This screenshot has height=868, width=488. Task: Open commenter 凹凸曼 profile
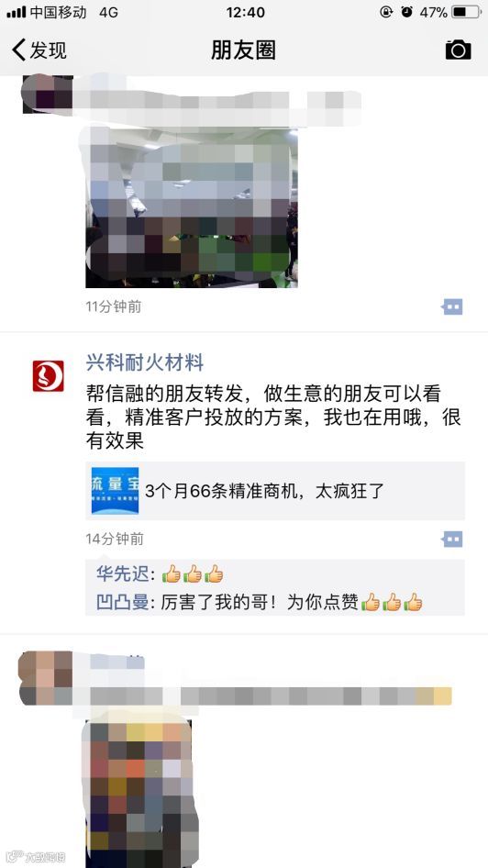122,602
